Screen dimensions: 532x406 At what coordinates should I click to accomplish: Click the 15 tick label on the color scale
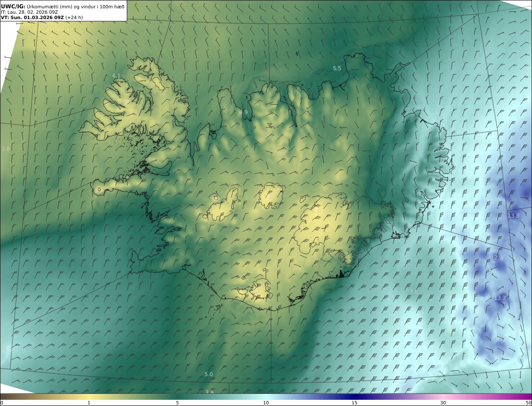pos(355,403)
